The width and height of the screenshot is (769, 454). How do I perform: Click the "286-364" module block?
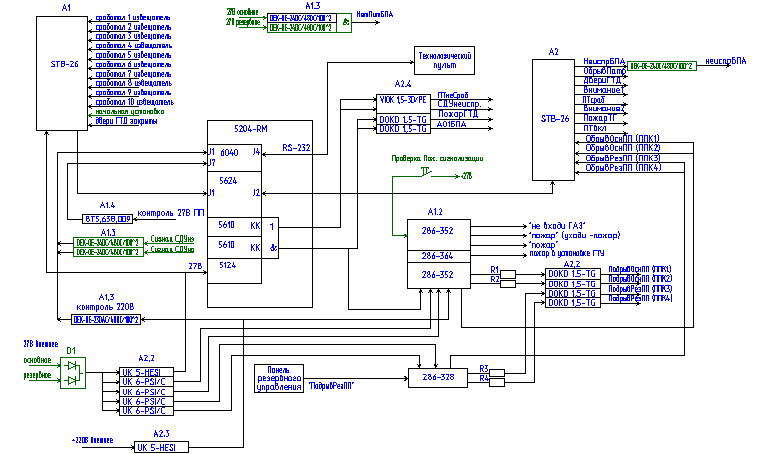439,256
